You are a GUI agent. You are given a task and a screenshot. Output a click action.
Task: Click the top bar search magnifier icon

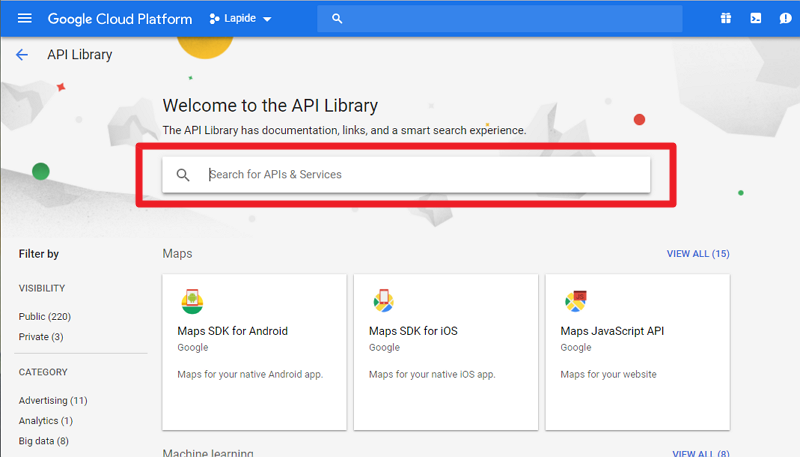coord(337,19)
